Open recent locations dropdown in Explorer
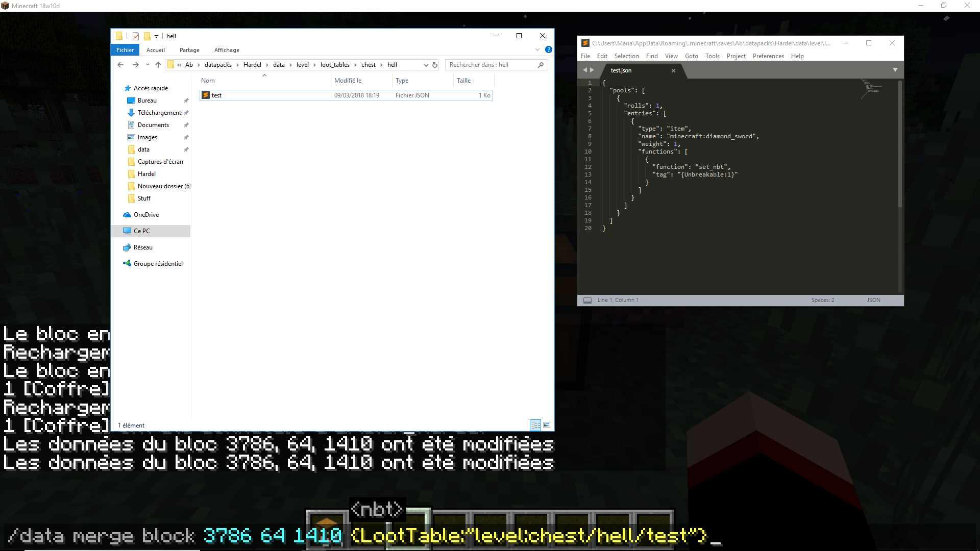This screenshot has height=551, width=980. pos(148,65)
